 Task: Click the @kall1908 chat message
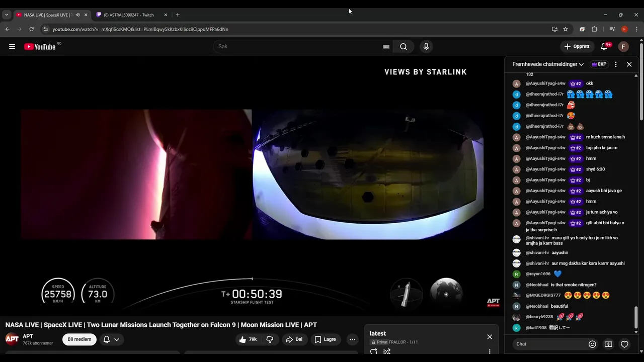pos(571,328)
